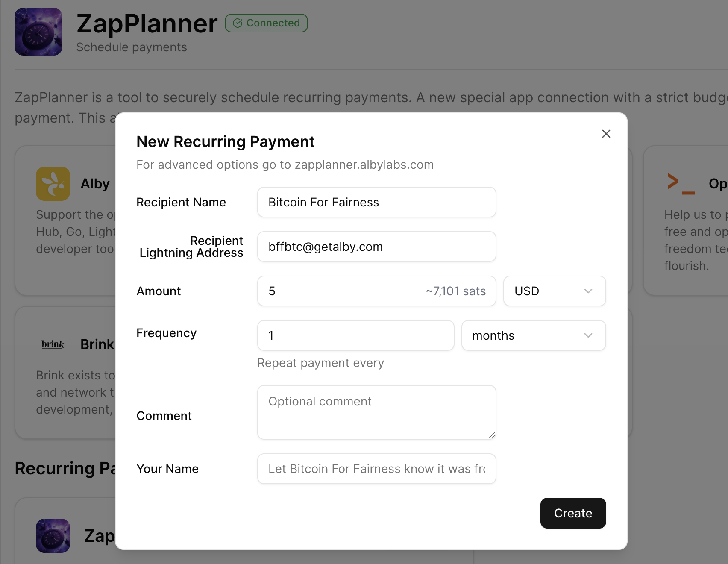Focus the Your Name input field
The image size is (728, 564).
pos(376,469)
